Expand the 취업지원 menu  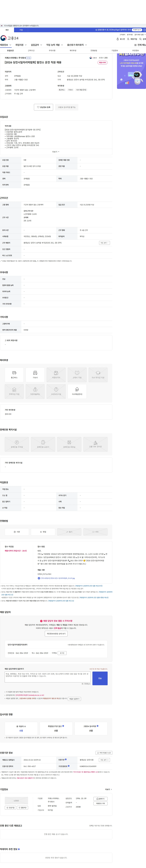click(x=21, y=45)
